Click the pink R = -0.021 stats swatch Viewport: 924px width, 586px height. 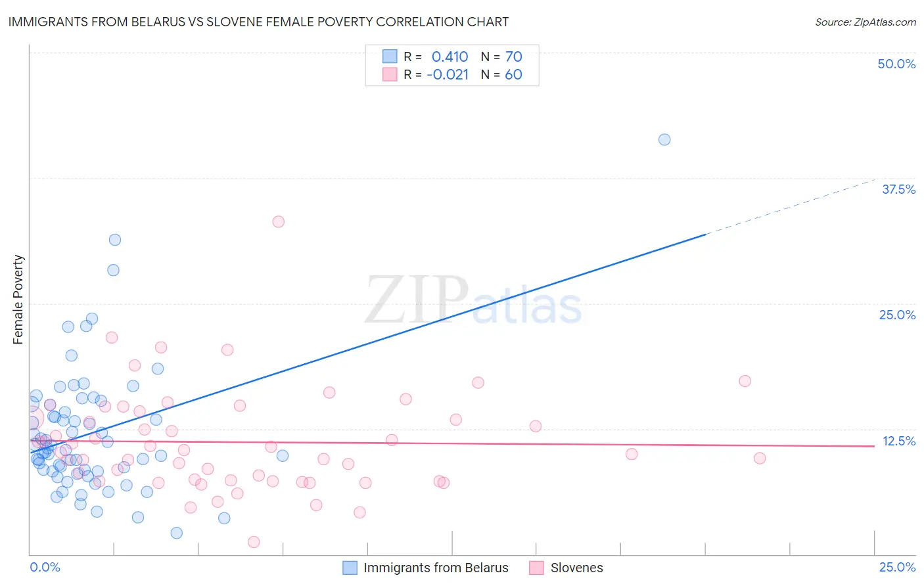tap(390, 74)
